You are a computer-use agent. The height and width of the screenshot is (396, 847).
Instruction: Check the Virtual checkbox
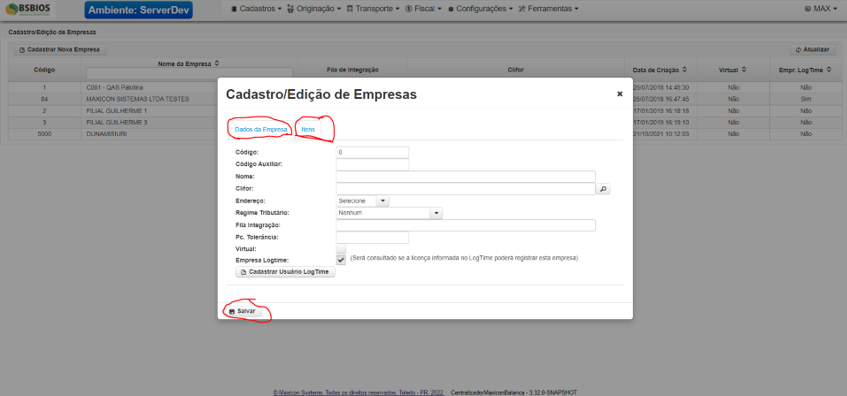pyautogui.click(x=341, y=249)
